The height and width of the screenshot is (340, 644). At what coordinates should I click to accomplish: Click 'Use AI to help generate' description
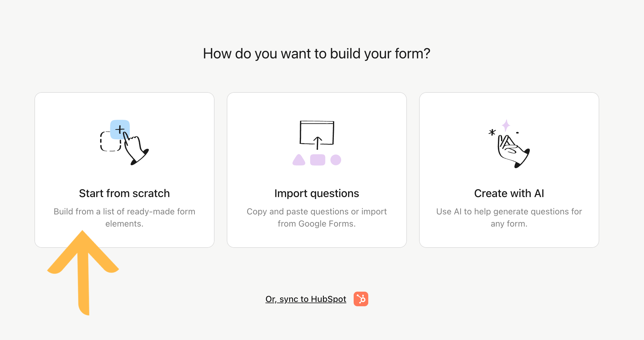[509, 217]
